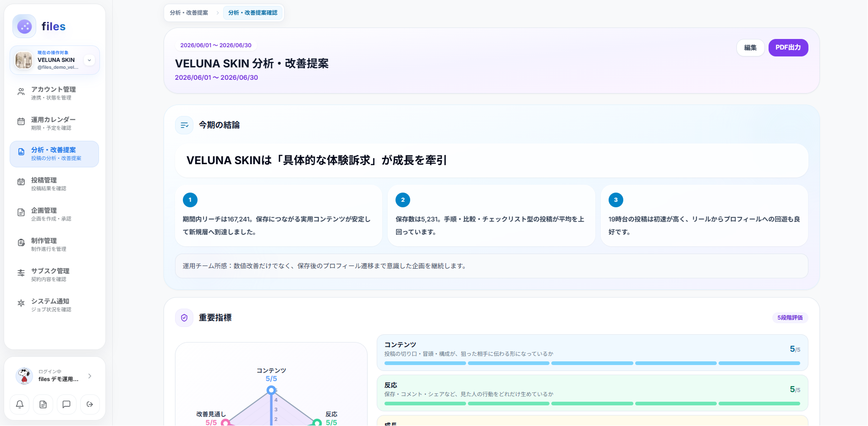868x426 pixels.
Task: Click the number 1 conclusion badge
Action: coord(190,200)
